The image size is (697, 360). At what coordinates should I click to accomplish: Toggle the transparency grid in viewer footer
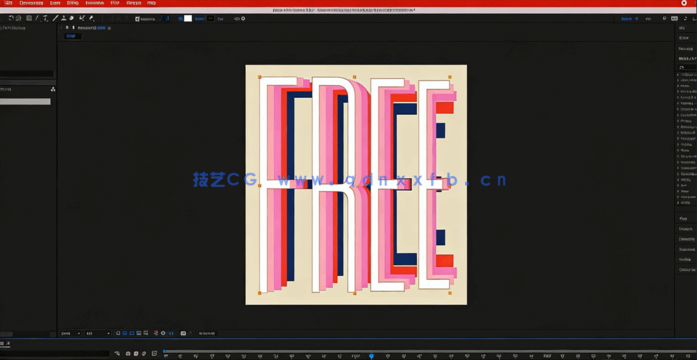(125, 333)
